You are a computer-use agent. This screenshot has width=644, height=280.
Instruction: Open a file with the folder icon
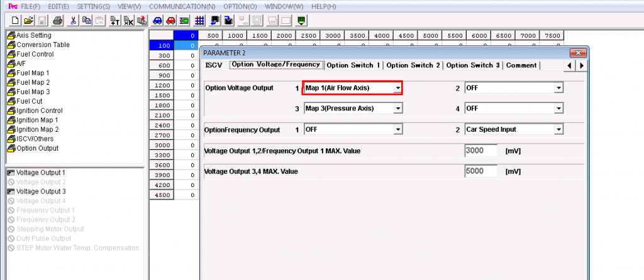(28, 20)
